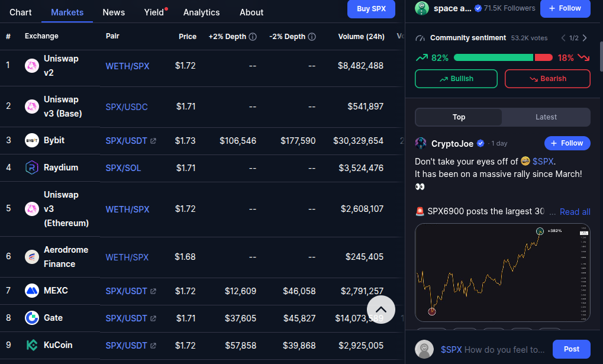This screenshot has height=364, width=603.
Task: Expand post with Read all
Action: tap(575, 212)
